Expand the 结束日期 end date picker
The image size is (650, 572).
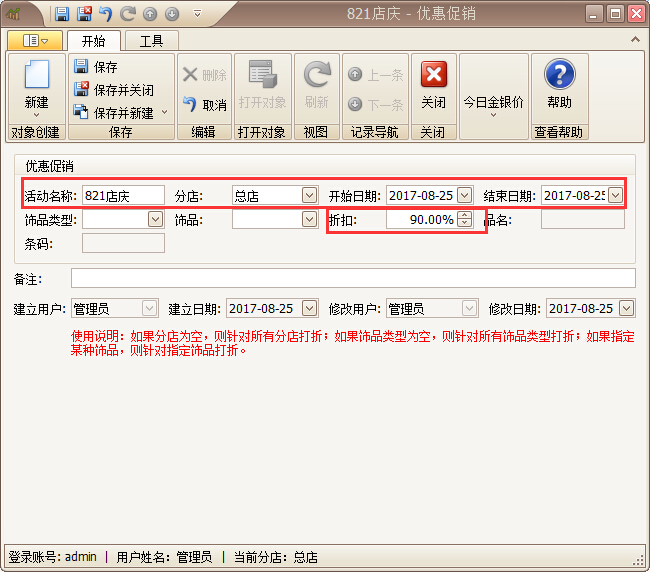point(615,195)
